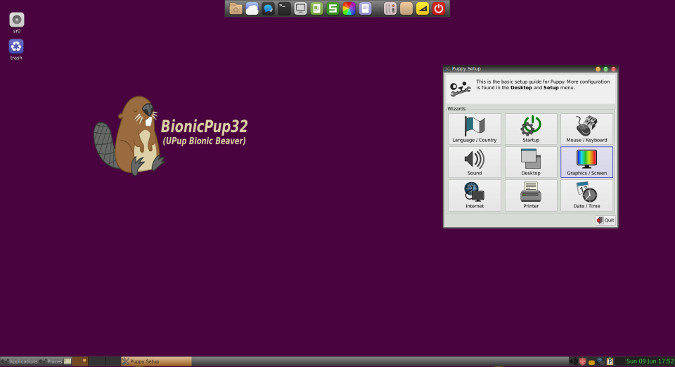Open the Places menu in the taskbar

[51, 361]
